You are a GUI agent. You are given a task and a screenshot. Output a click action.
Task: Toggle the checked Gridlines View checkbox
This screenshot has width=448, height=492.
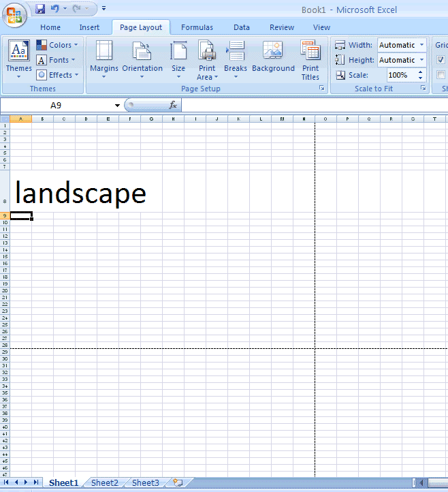(x=441, y=59)
